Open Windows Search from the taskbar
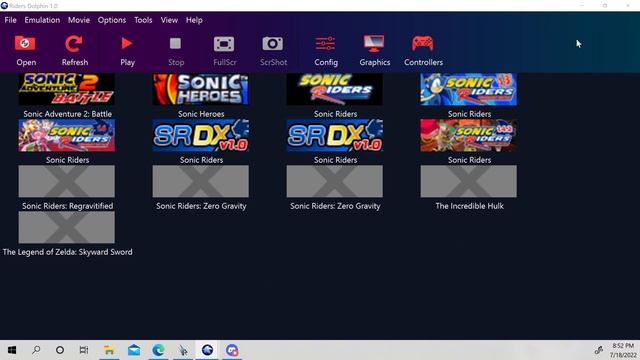 coord(36,350)
